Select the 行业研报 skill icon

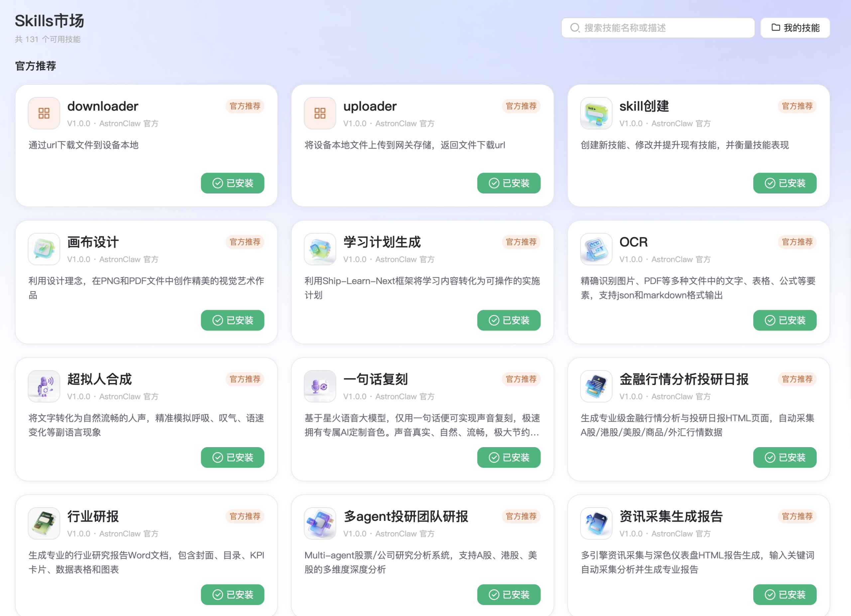44,523
